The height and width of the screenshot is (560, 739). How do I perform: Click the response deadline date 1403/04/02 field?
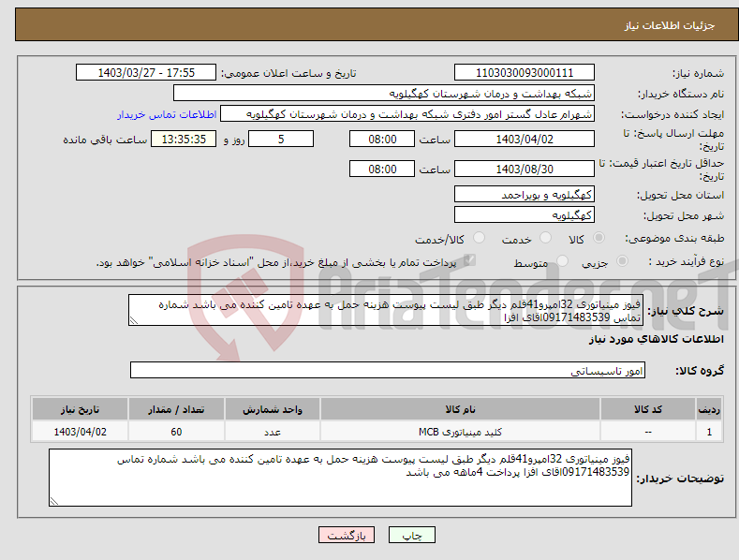tap(525, 139)
